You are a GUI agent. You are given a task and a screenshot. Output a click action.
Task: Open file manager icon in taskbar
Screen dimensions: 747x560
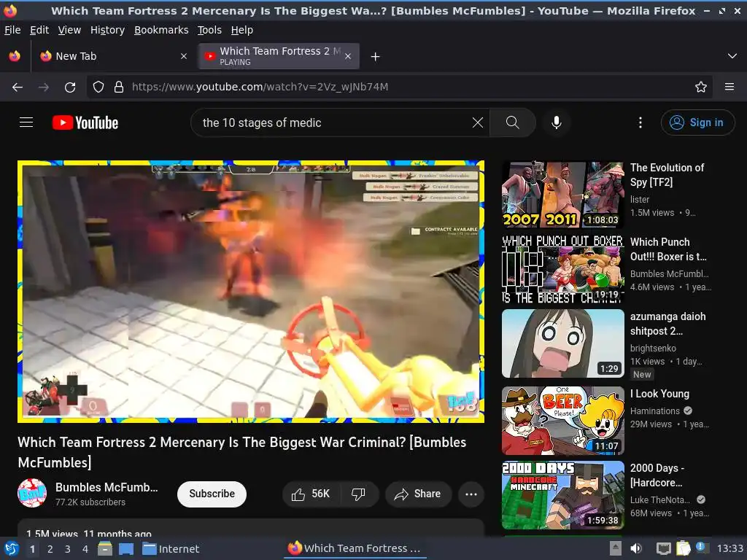105,548
